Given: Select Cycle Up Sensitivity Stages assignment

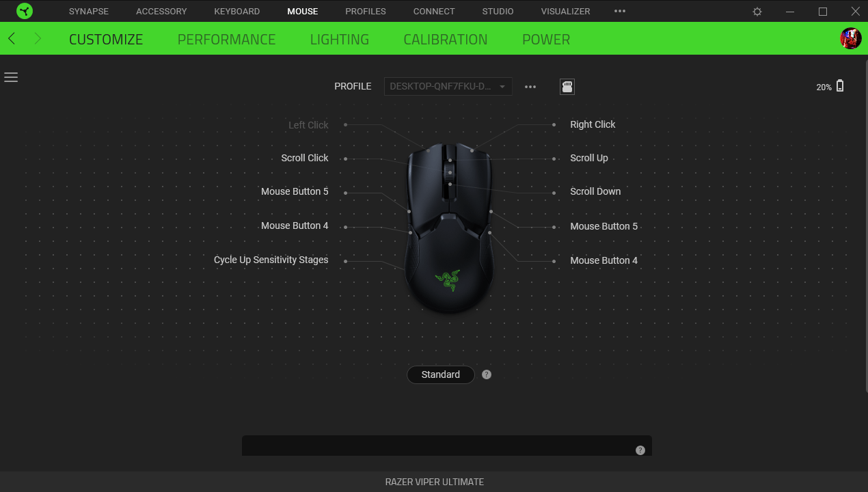Looking at the screenshot, I should (x=271, y=260).
